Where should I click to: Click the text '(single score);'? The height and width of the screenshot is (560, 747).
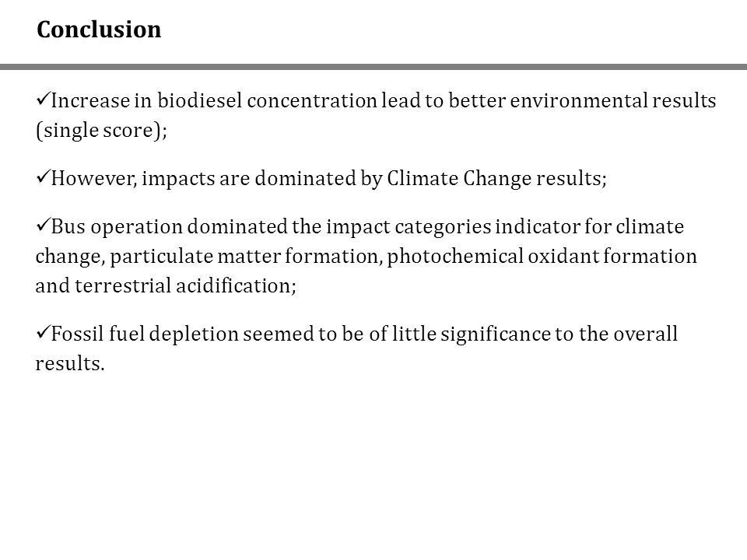click(101, 130)
